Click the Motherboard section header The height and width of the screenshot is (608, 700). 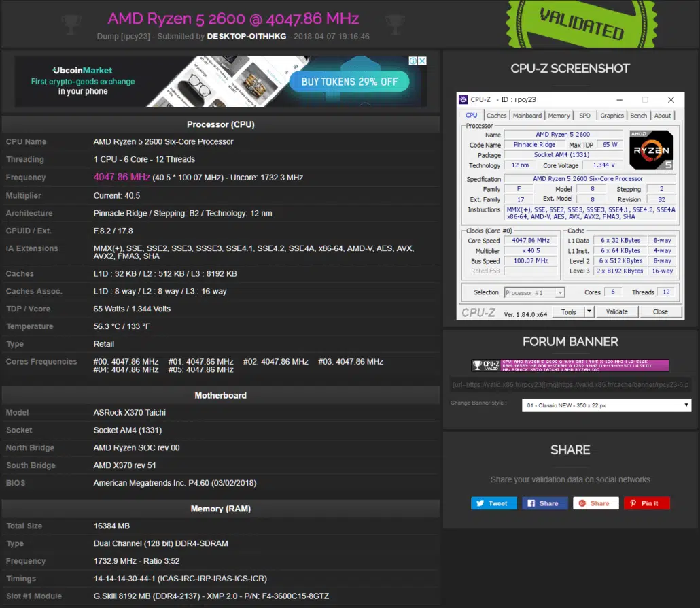[221, 395]
